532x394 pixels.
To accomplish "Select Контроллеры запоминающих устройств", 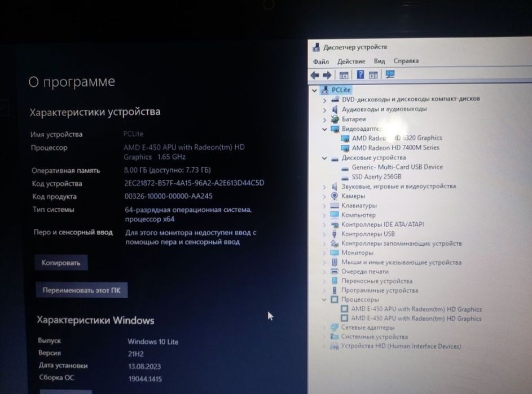I will click(x=401, y=244).
